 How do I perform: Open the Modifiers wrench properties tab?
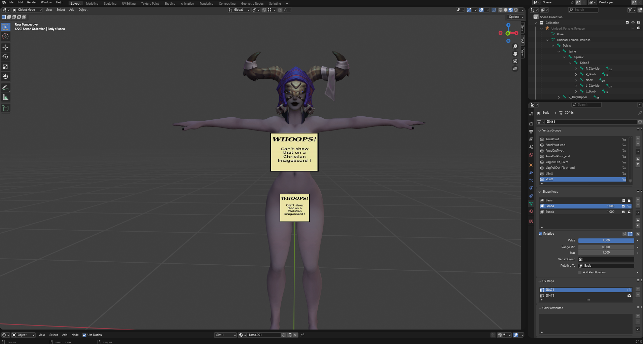(531, 173)
